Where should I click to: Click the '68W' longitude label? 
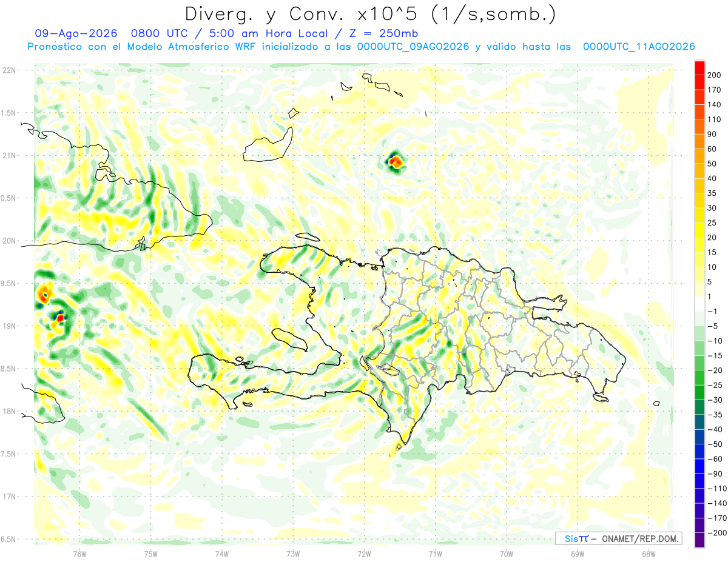649,554
